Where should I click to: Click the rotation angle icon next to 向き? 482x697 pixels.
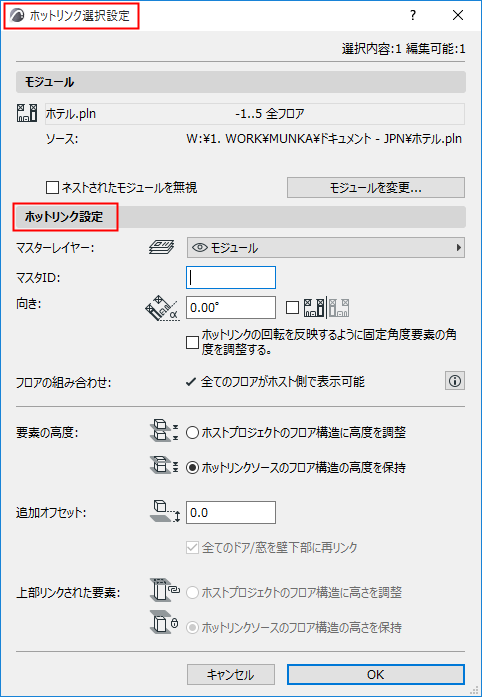pyautogui.click(x=161, y=309)
